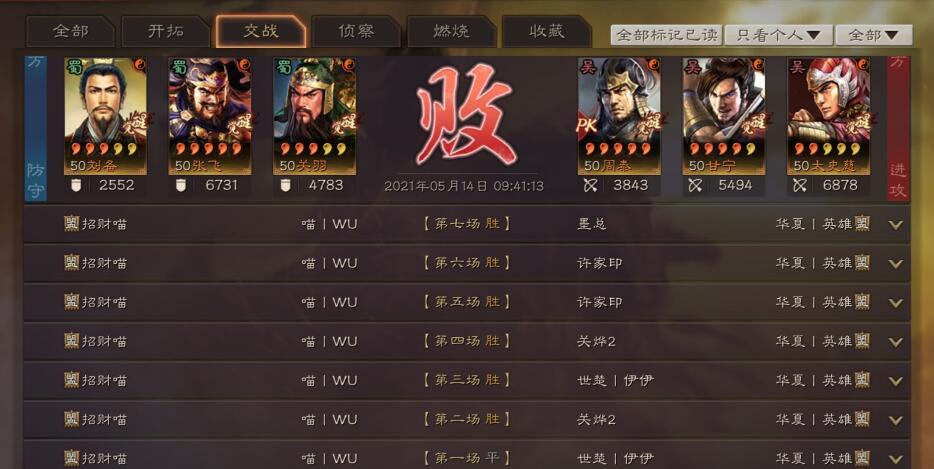Screen dimensions: 934x469
Task: Click alliance badge icon in 第七场 row right side
Action: (862, 223)
